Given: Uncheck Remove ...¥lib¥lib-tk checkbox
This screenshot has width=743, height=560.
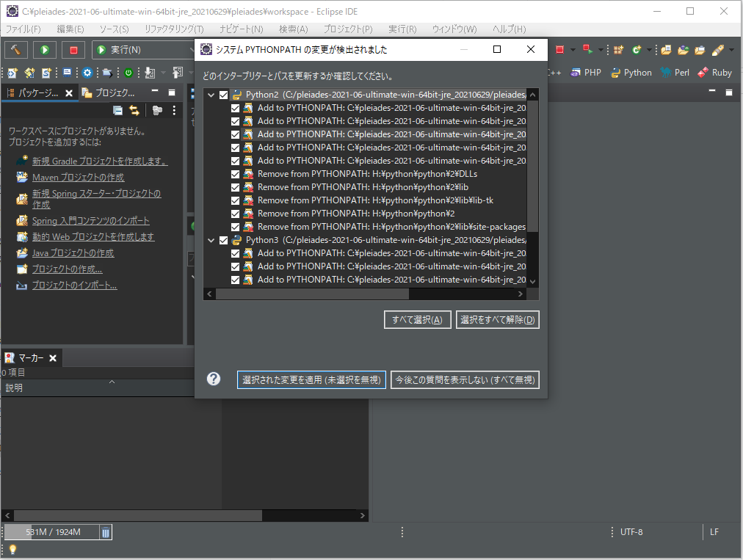Looking at the screenshot, I should click(x=236, y=201).
